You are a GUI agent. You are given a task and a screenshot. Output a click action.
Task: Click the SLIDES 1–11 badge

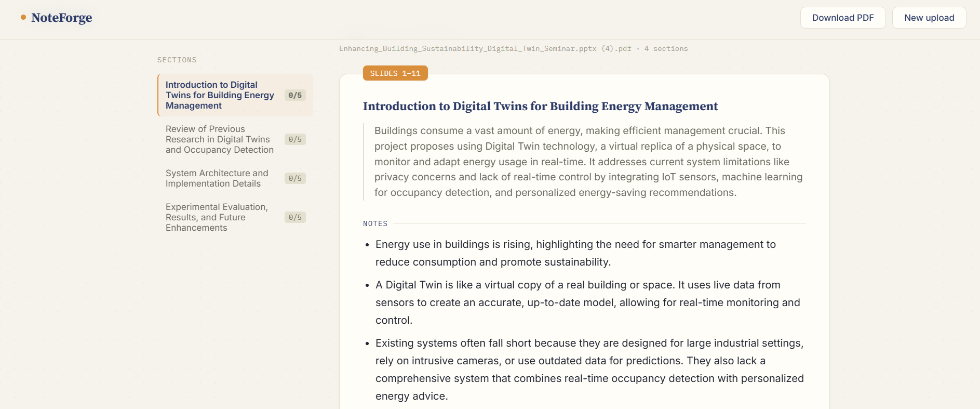395,73
